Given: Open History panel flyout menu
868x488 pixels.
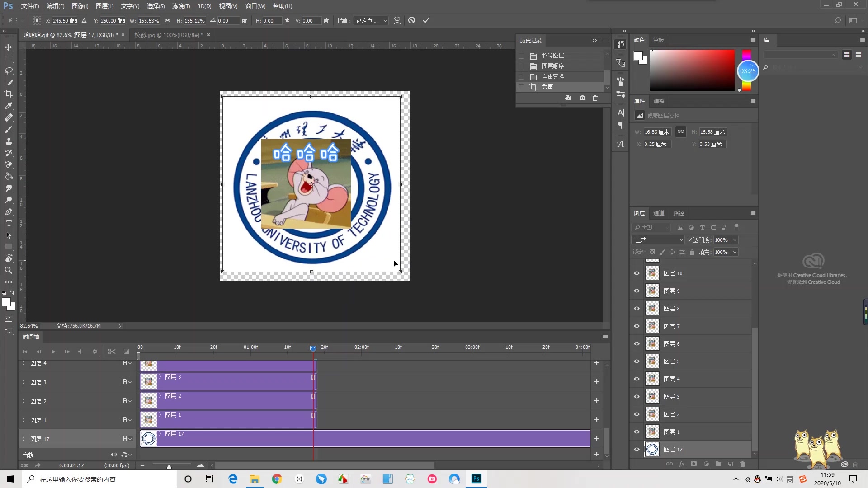Looking at the screenshot, I should [x=606, y=41].
